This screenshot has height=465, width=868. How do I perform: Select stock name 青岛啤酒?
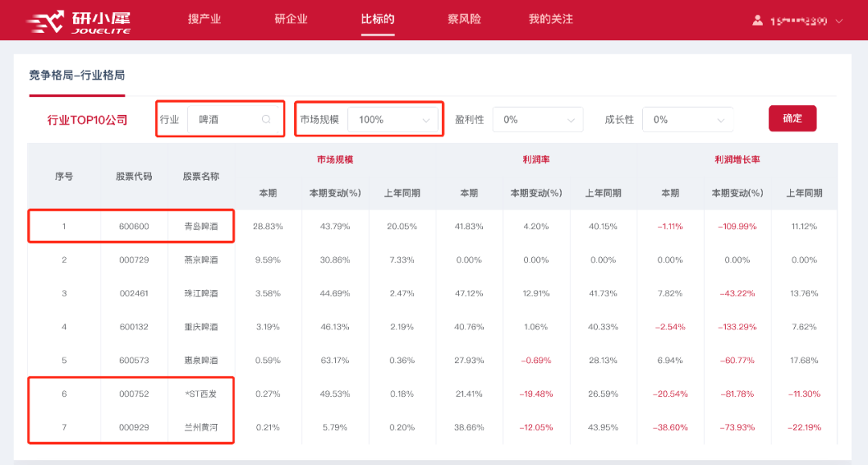click(201, 226)
